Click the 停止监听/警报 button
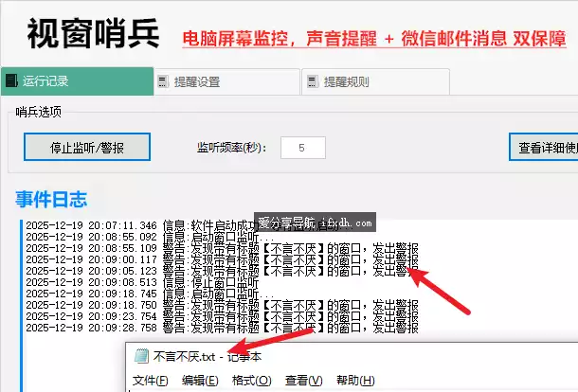 tap(87, 147)
